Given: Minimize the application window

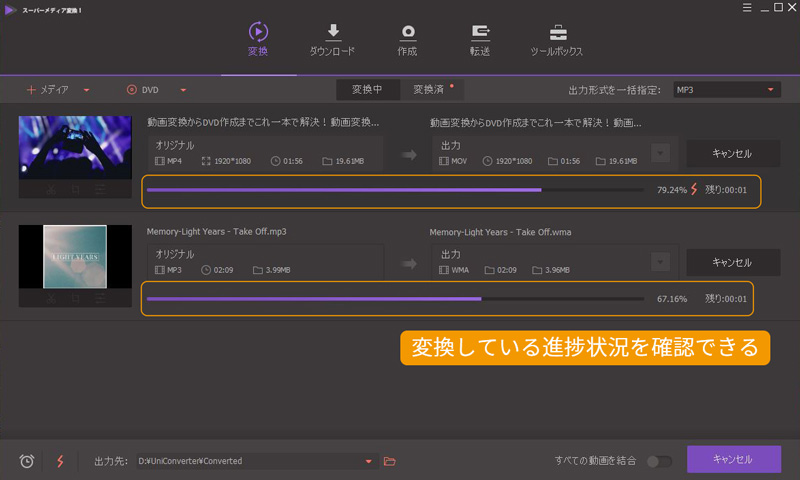Looking at the screenshot, I should point(764,9).
